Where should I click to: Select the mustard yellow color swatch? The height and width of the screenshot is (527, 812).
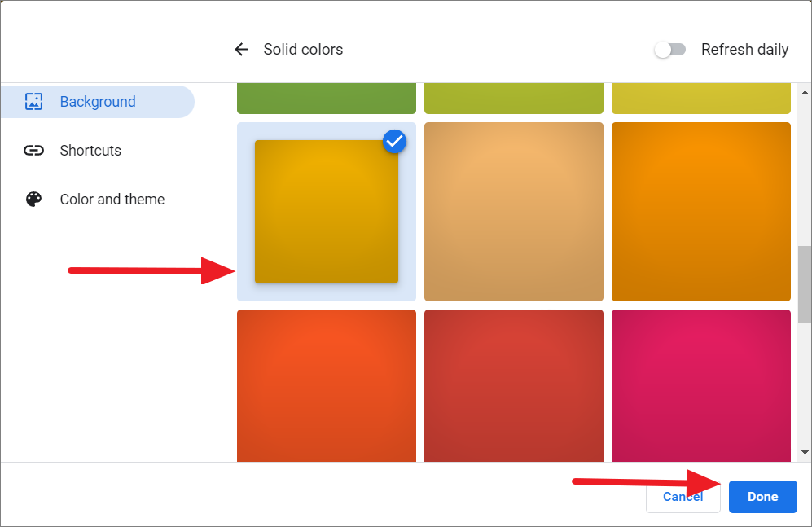[x=327, y=212]
